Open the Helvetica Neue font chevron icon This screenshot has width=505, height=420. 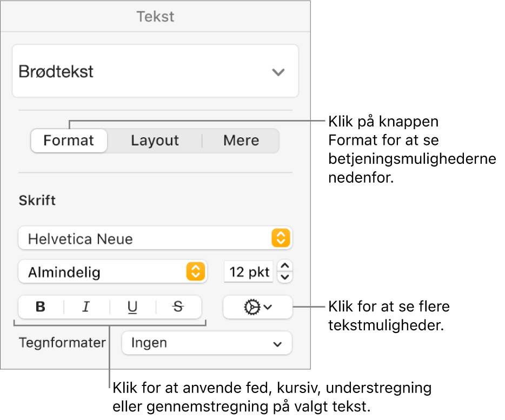point(281,238)
